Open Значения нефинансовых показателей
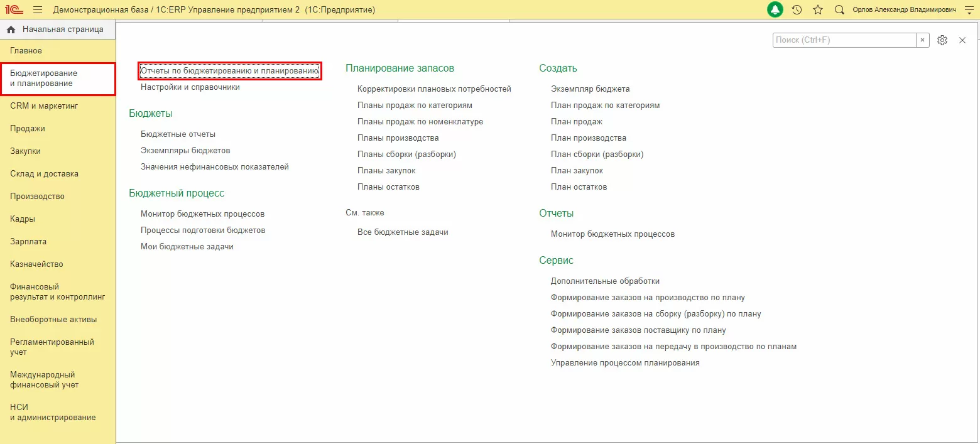 (215, 167)
